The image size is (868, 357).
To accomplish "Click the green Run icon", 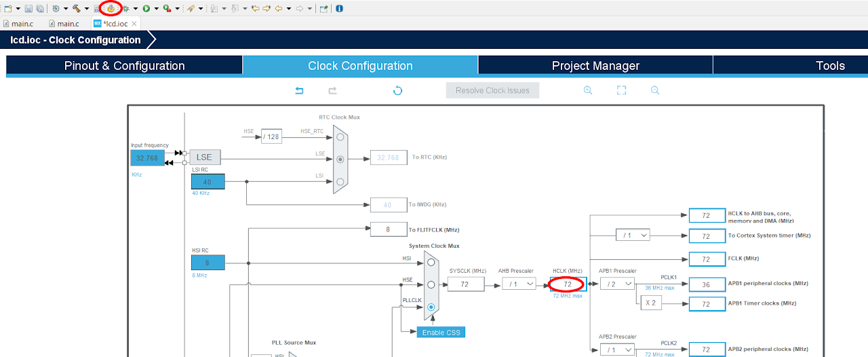I will (146, 8).
